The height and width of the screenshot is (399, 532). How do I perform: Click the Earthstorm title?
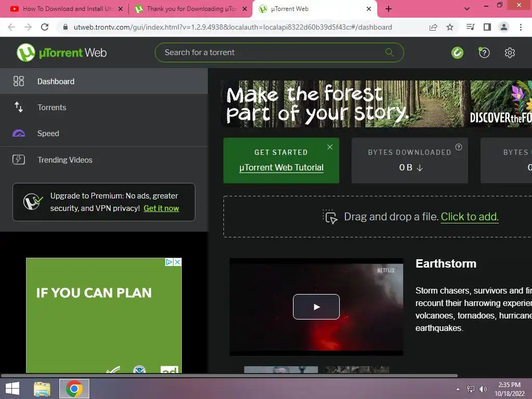click(446, 263)
